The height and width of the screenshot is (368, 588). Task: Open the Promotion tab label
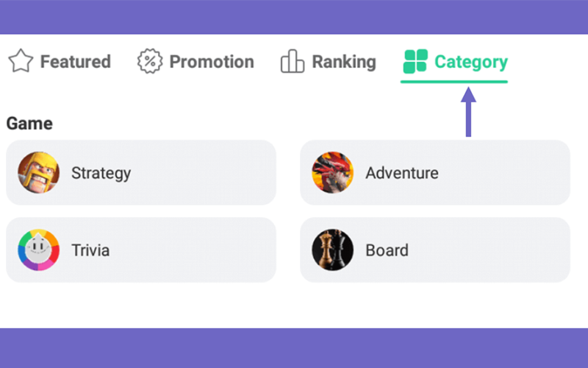[212, 62]
